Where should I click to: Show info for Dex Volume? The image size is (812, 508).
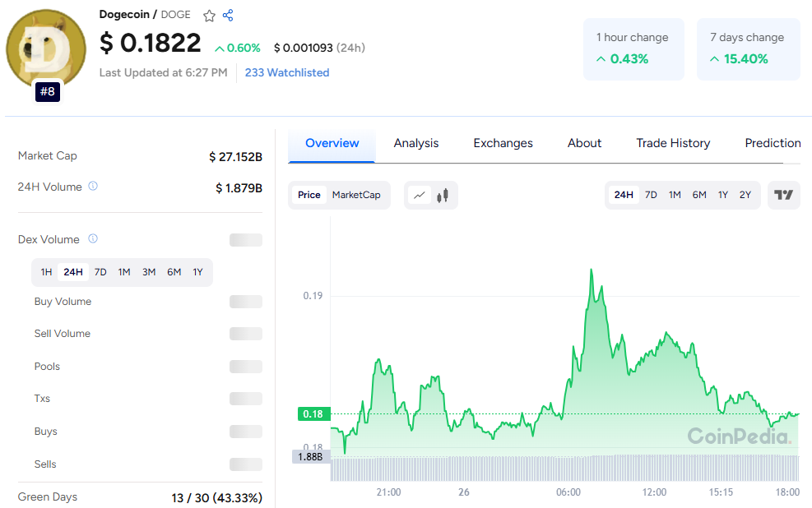(x=93, y=238)
